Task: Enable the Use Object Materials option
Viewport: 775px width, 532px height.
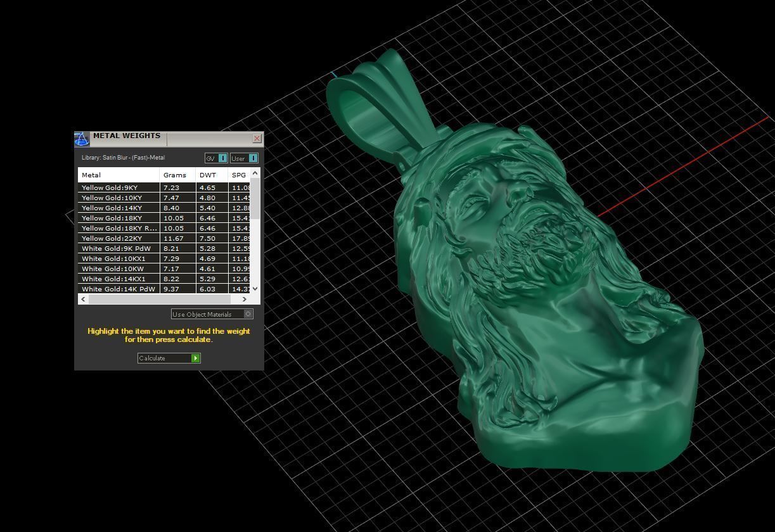Action: (212, 314)
